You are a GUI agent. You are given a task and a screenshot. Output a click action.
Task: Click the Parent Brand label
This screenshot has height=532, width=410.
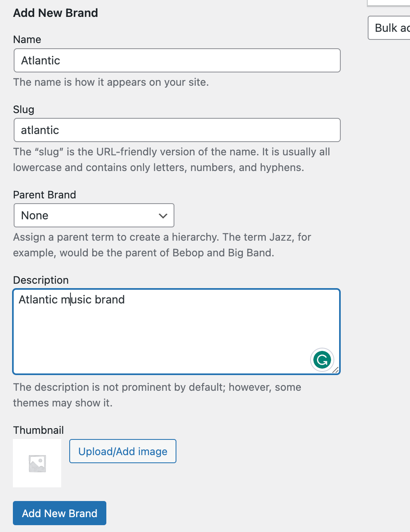click(x=44, y=195)
